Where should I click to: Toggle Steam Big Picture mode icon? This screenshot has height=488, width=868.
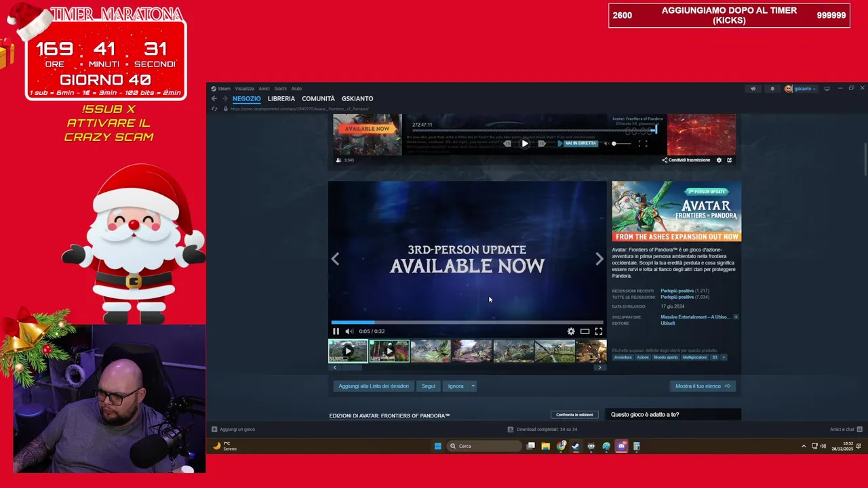coord(827,89)
